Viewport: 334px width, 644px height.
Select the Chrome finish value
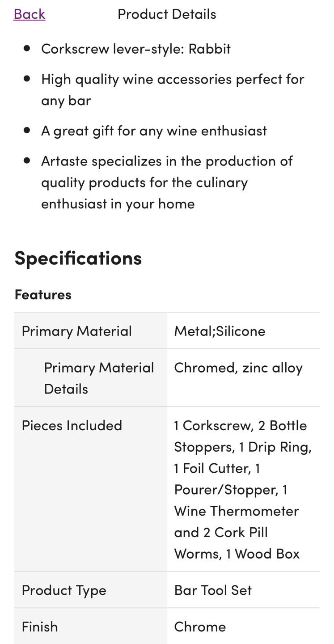[200, 627]
